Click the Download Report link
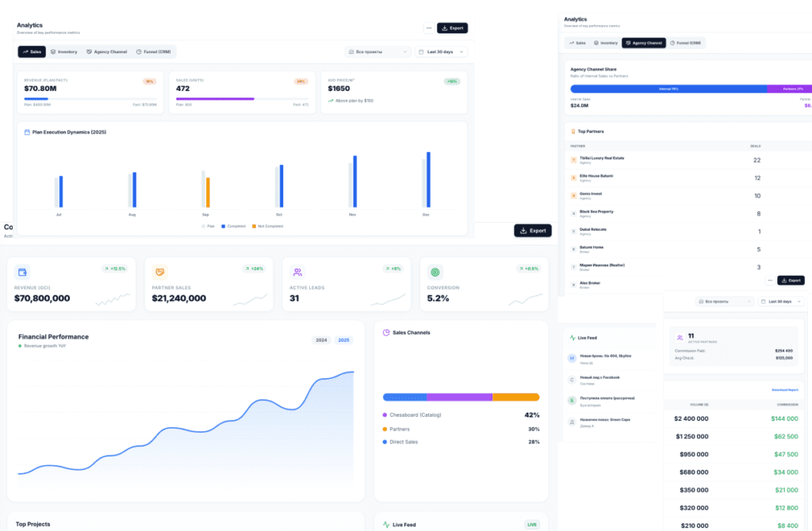 tap(784, 390)
